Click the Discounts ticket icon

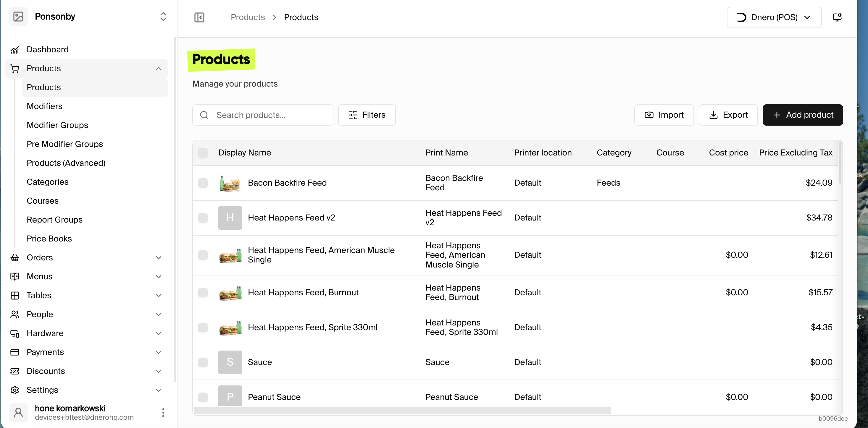pyautogui.click(x=15, y=371)
